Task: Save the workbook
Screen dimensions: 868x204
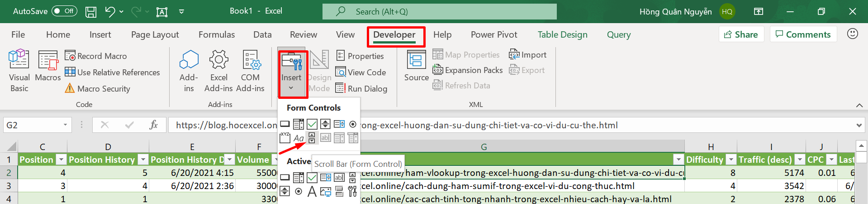Action: (91, 11)
